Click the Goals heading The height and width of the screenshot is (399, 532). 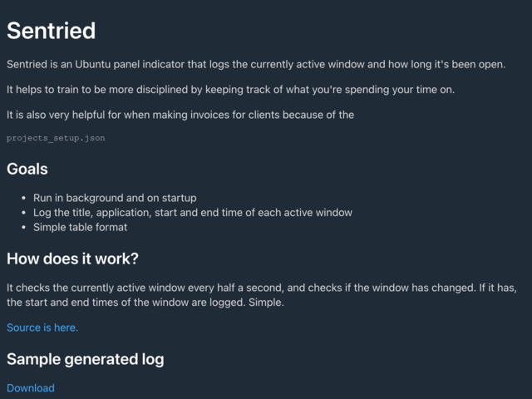(x=27, y=169)
